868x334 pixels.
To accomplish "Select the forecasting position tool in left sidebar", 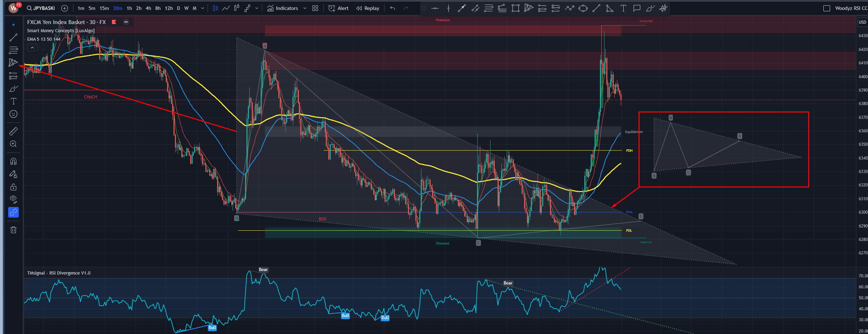I will pos(13,76).
